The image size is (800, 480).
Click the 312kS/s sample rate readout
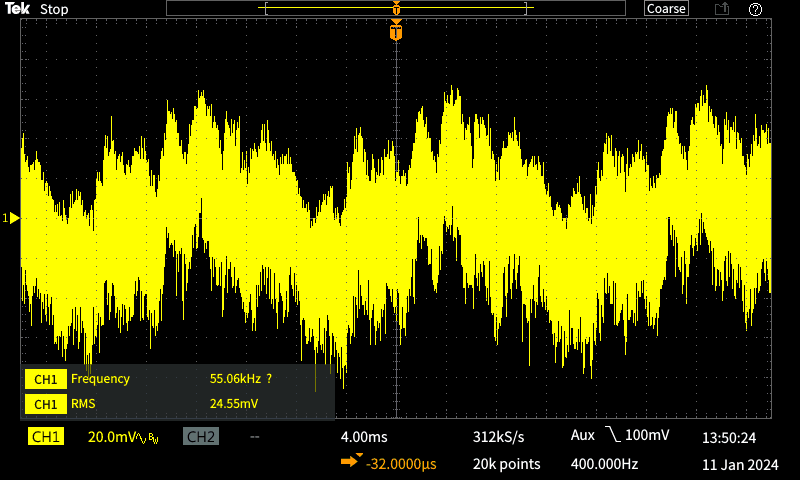(x=498, y=437)
